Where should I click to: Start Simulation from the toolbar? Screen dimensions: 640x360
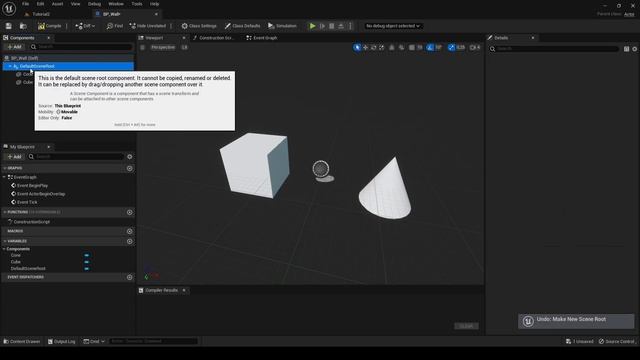[282, 26]
